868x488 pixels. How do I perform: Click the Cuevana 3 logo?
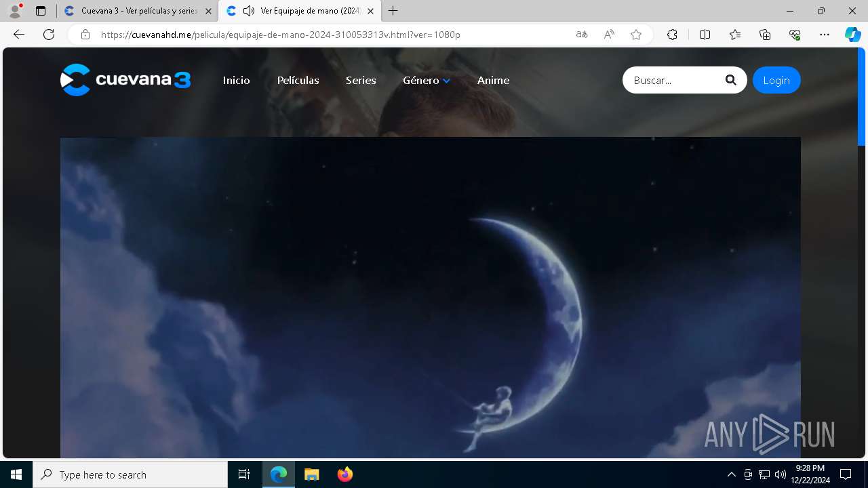tap(125, 80)
